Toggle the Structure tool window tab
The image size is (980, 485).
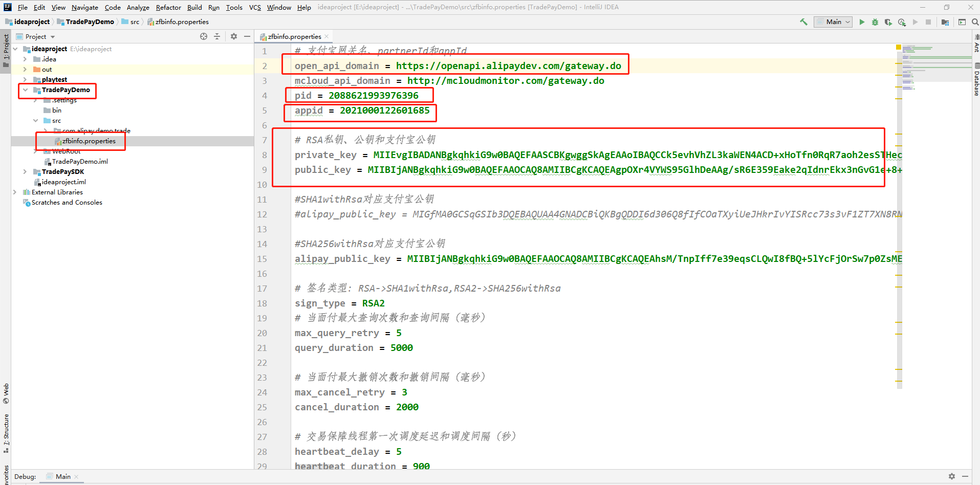click(x=6, y=433)
